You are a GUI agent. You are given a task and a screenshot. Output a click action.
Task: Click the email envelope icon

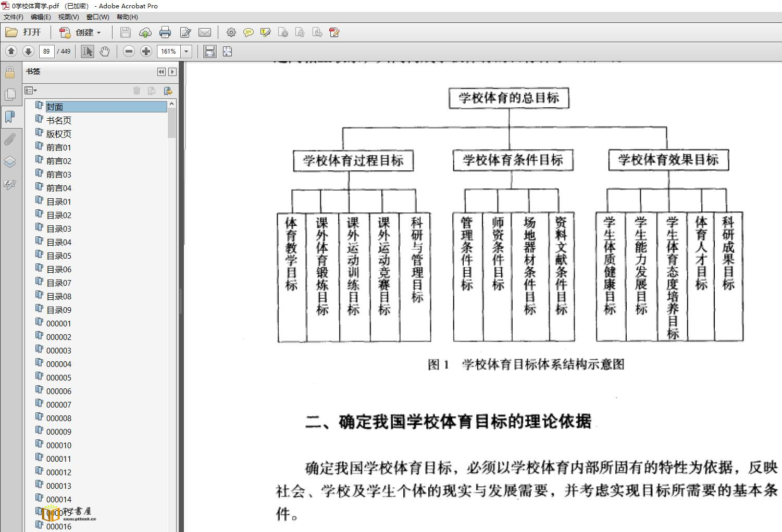point(205,32)
